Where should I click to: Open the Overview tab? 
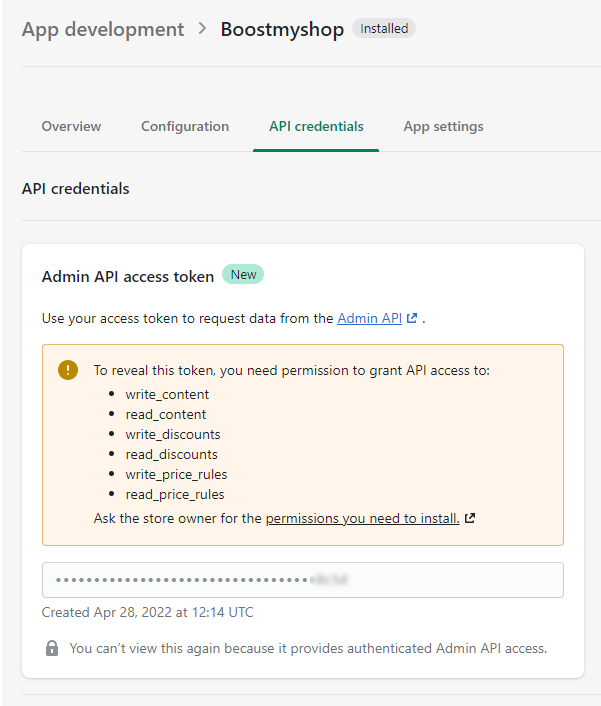pos(71,127)
